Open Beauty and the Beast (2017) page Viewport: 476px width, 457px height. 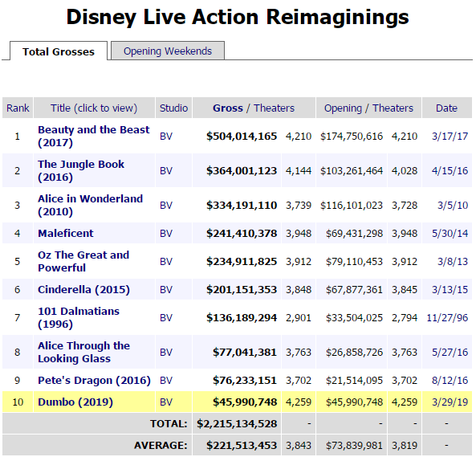click(93, 136)
